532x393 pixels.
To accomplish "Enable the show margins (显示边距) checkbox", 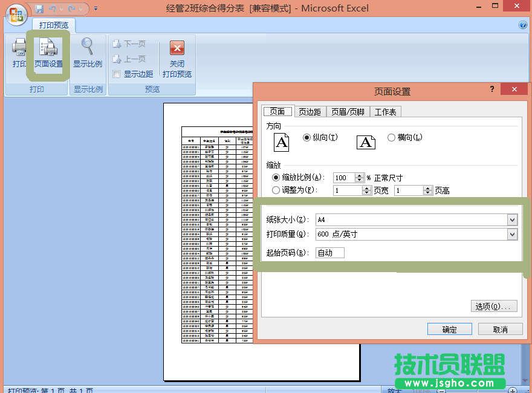I will click(x=117, y=74).
